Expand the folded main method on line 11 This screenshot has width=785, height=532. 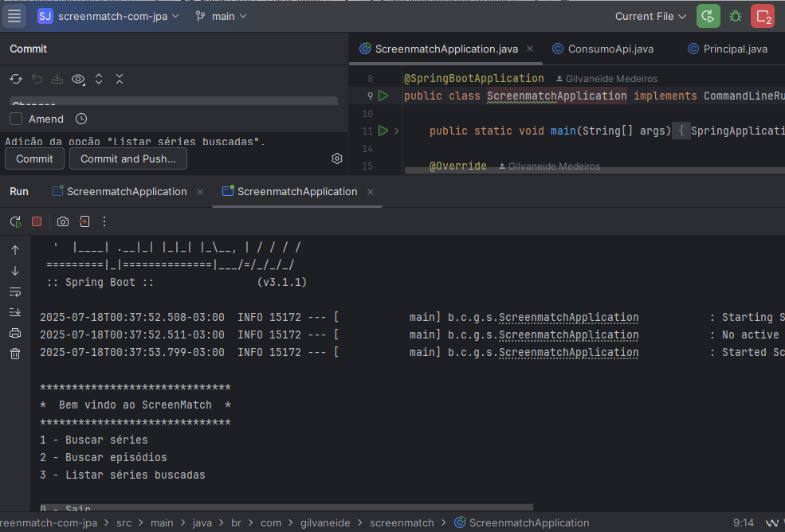tap(397, 131)
